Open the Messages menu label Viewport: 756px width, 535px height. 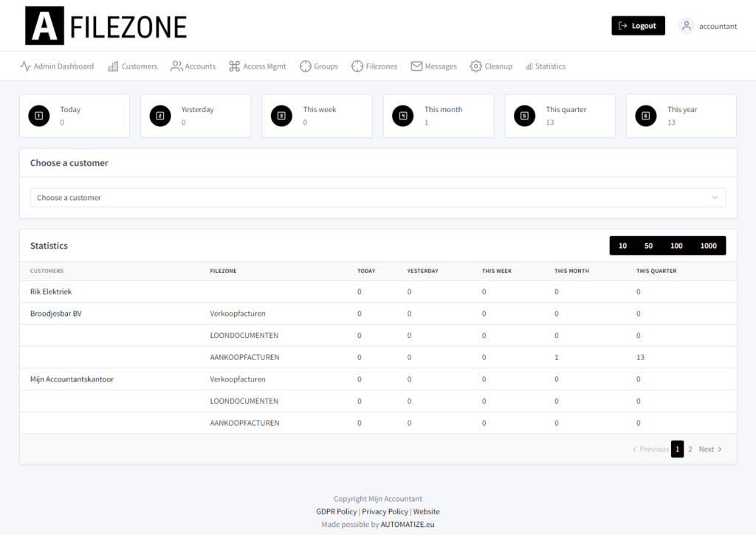441,66
